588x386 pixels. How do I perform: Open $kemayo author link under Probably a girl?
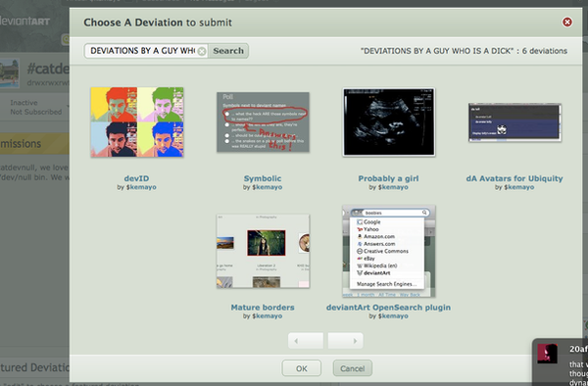click(x=393, y=187)
